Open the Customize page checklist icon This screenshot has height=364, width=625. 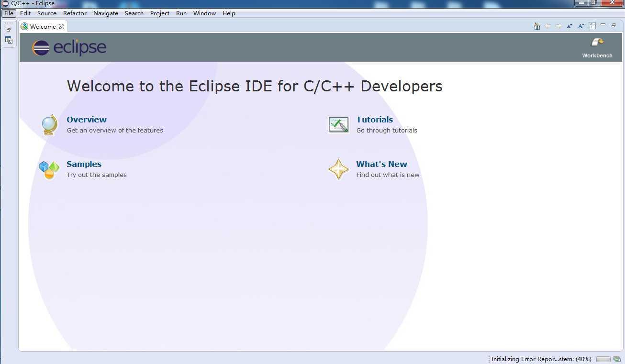pos(592,26)
